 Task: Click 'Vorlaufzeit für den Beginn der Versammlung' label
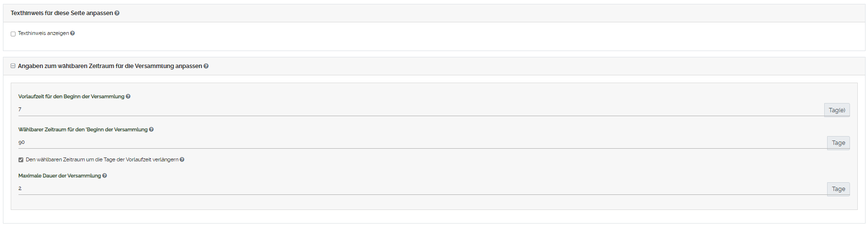[x=71, y=97]
